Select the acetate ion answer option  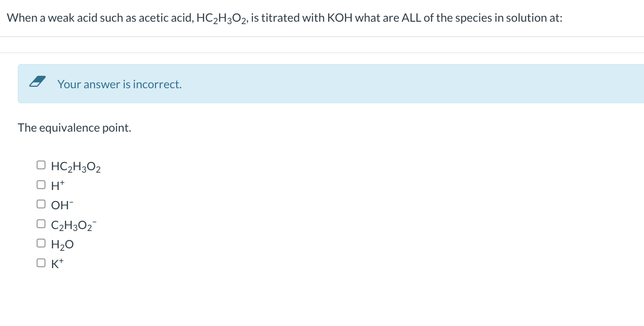[x=41, y=223]
